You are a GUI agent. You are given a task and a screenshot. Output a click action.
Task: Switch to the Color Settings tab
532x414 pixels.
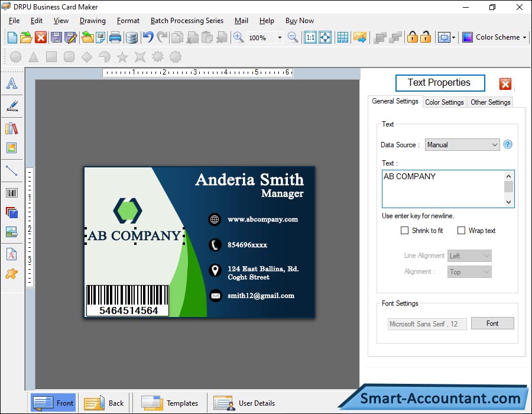click(444, 102)
